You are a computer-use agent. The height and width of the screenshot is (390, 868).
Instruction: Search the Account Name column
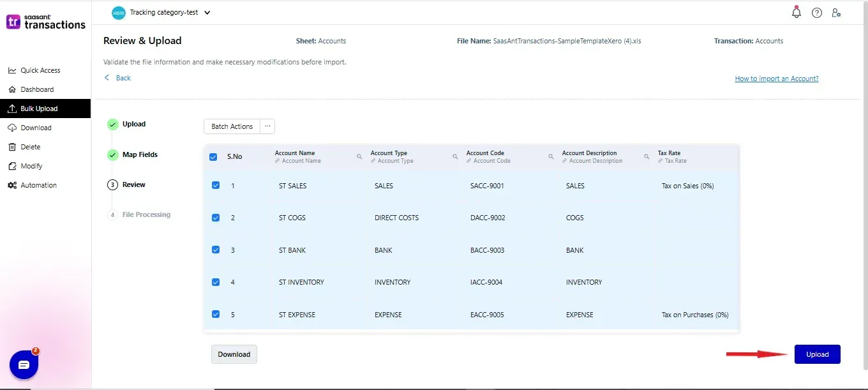[x=359, y=156]
